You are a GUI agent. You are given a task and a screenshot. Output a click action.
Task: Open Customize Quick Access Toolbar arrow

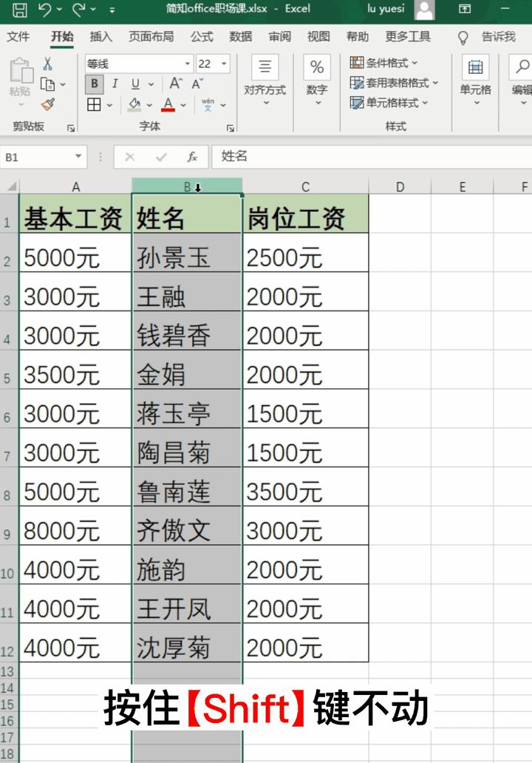tap(112, 10)
